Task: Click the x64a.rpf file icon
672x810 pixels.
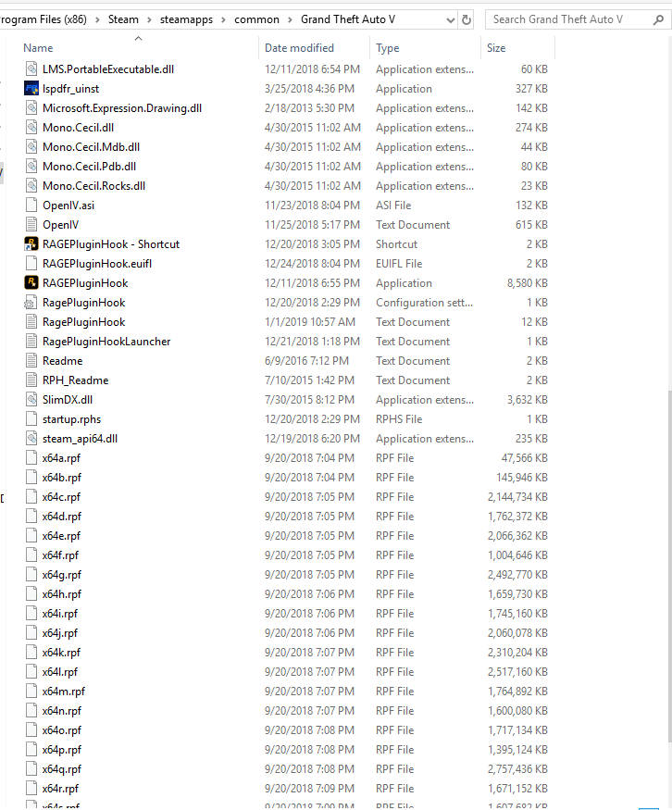Action: 31,458
